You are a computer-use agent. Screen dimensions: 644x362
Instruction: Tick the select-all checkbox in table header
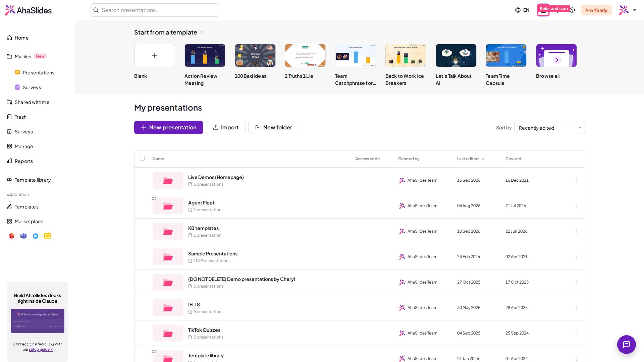point(142,158)
